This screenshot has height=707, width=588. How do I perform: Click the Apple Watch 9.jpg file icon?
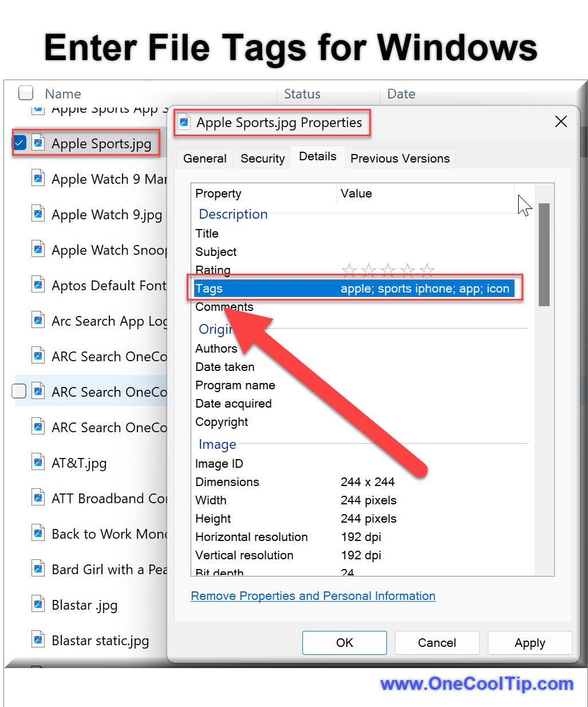pyautogui.click(x=38, y=214)
